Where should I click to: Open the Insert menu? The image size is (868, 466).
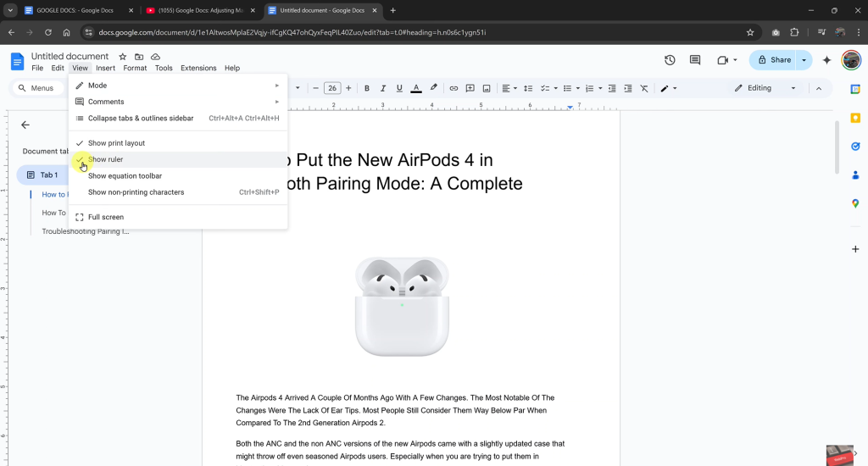click(x=105, y=68)
